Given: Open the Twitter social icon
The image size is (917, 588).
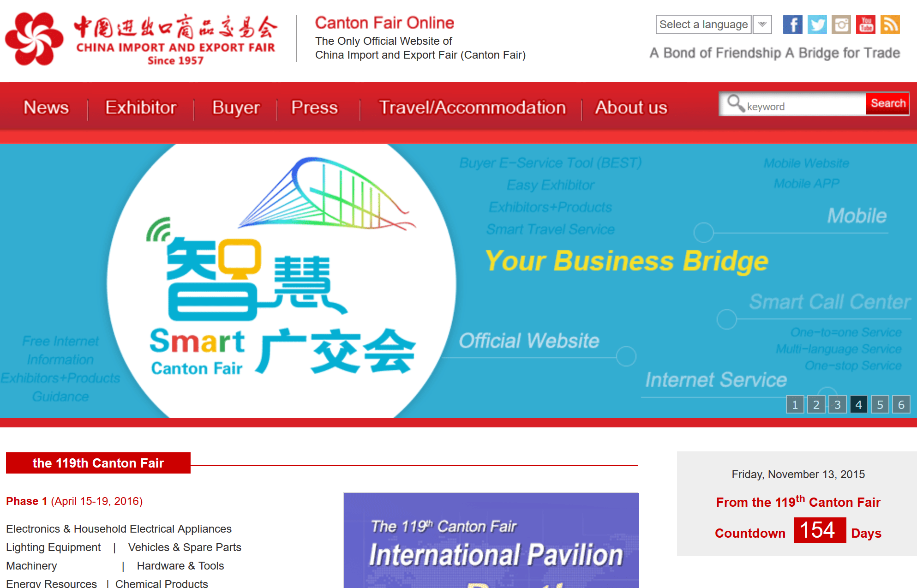Looking at the screenshot, I should tap(817, 24).
